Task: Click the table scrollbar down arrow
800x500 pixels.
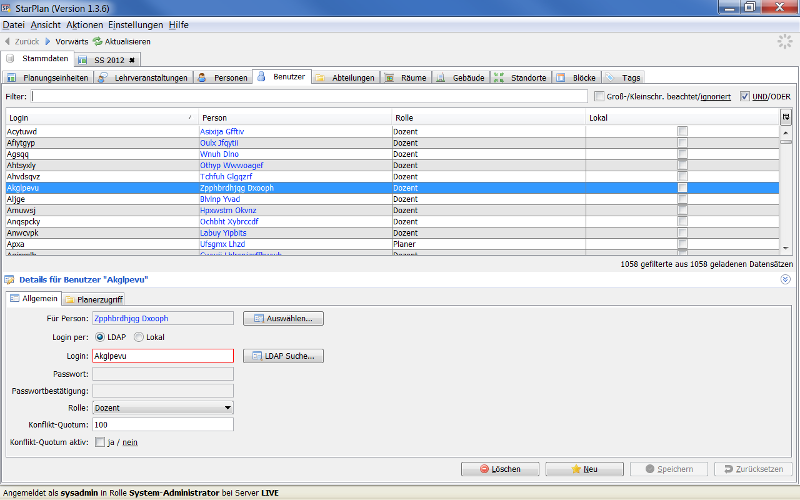Action: pos(786,248)
